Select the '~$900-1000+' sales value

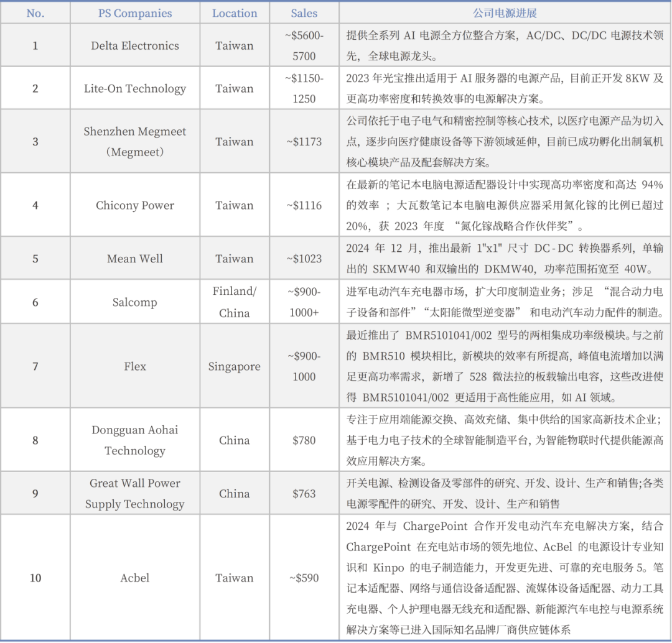click(x=304, y=302)
